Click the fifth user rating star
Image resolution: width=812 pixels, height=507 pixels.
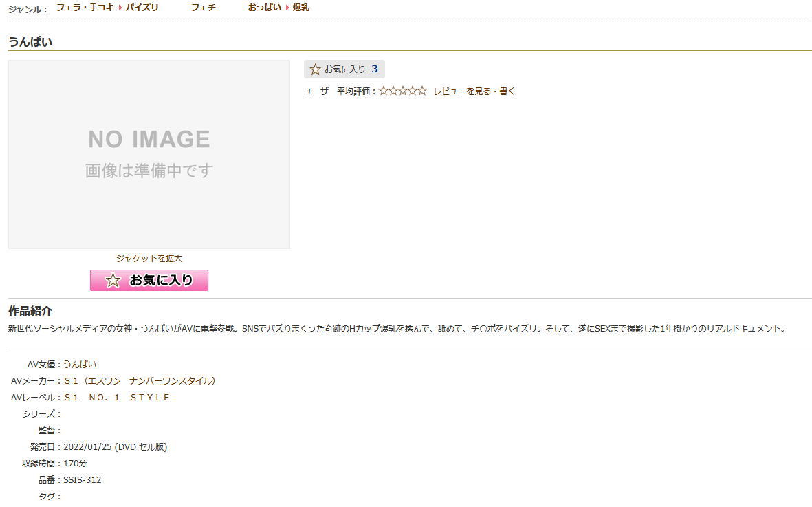(422, 91)
